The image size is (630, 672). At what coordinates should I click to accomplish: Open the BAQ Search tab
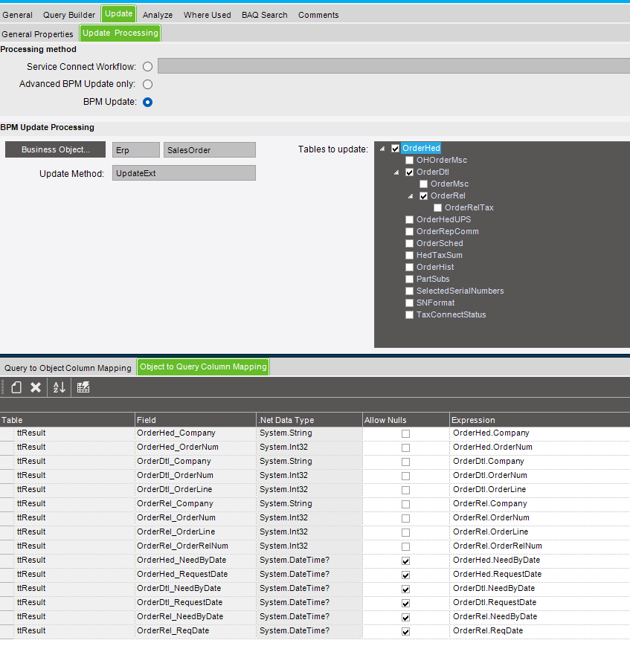click(264, 15)
